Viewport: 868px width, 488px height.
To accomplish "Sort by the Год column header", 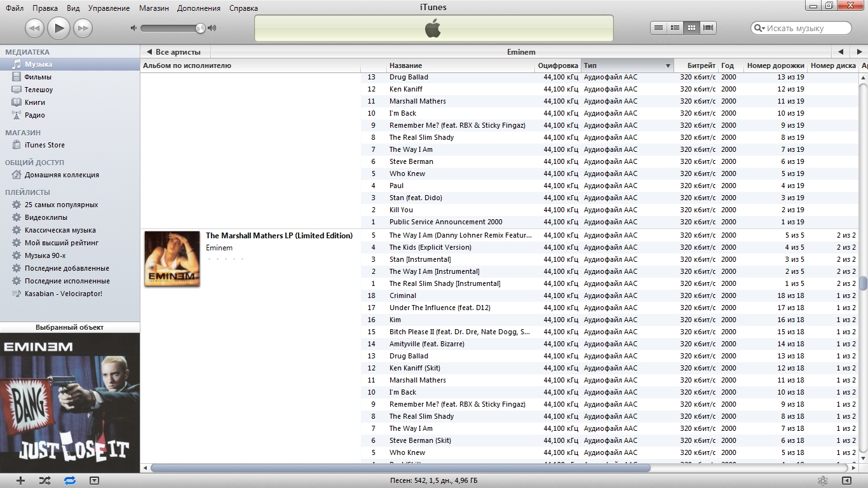I will coord(731,65).
